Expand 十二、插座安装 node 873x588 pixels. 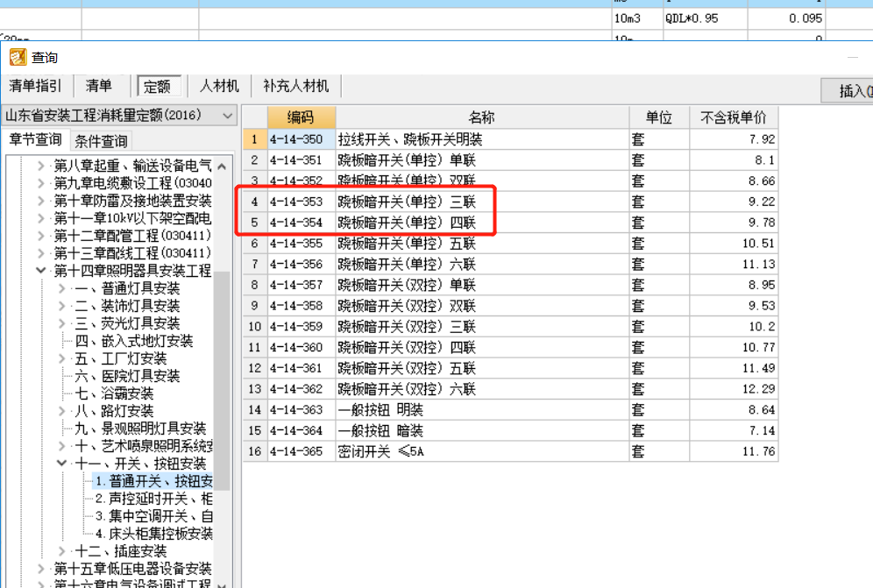pyautogui.click(x=62, y=551)
